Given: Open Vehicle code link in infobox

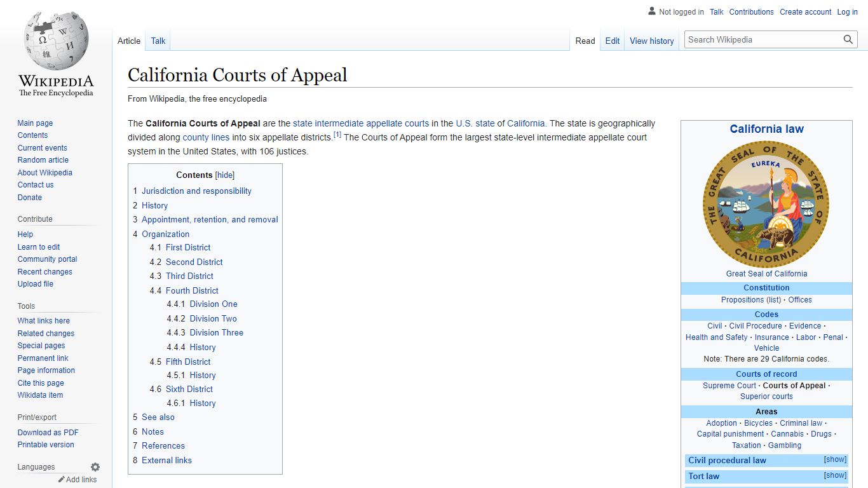Looking at the screenshot, I should pos(766,348).
